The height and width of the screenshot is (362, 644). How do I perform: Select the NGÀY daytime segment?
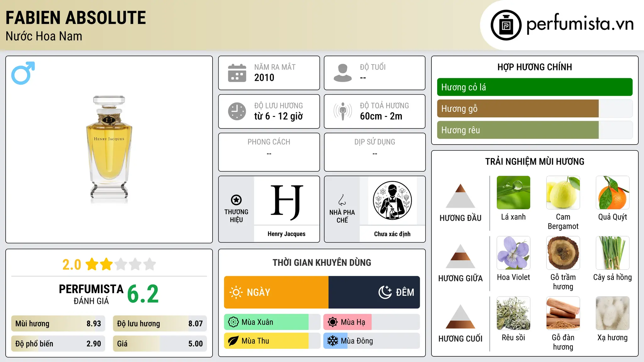[x=276, y=292]
